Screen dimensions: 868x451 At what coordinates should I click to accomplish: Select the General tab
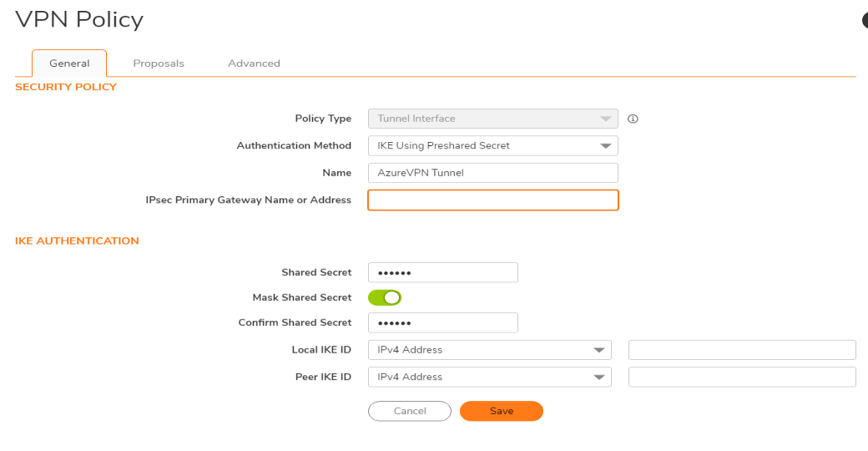coord(69,63)
